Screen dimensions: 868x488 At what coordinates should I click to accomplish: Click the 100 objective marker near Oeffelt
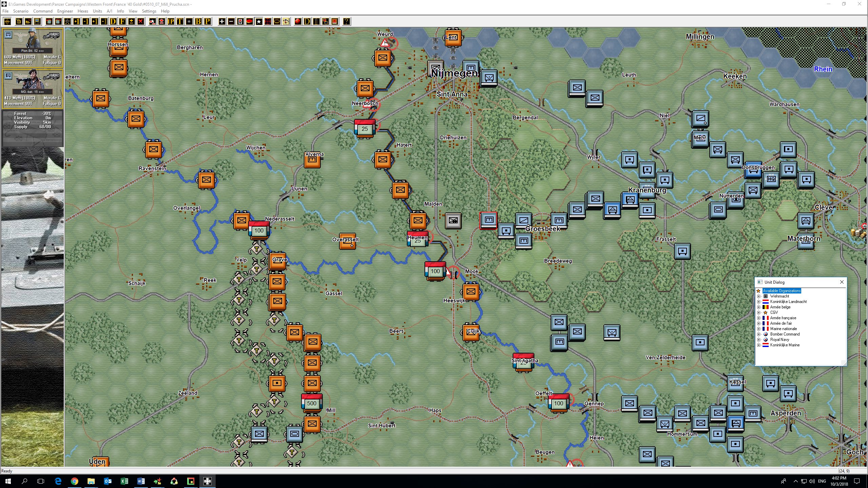558,403
